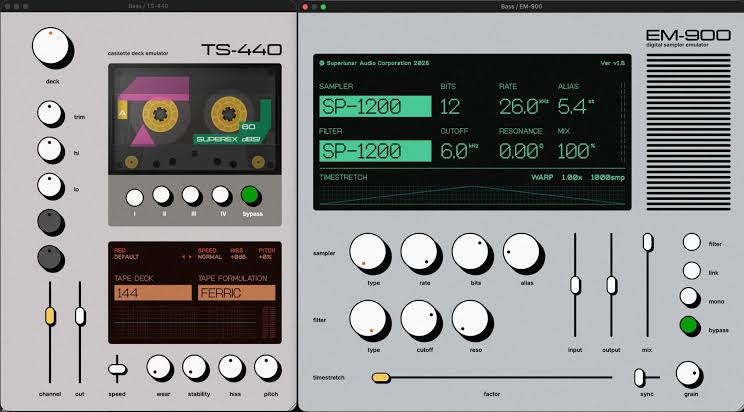Click the stability knob
The height and width of the screenshot is (412, 744).
(195, 367)
